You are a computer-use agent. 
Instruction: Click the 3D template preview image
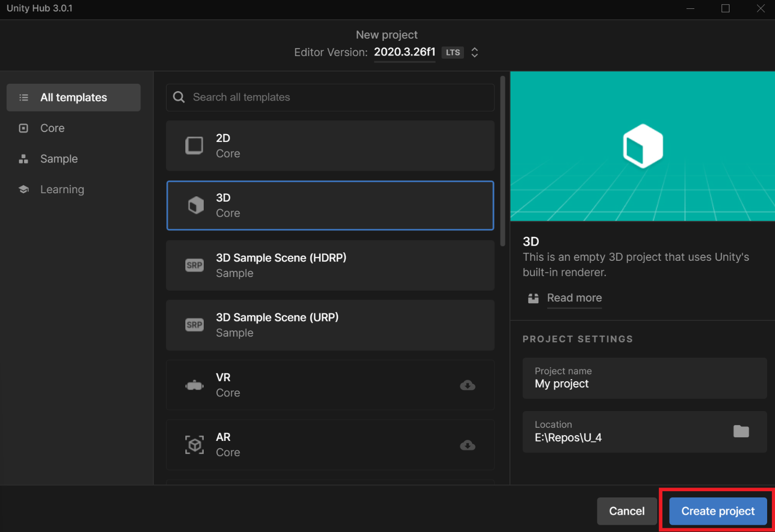(643, 146)
